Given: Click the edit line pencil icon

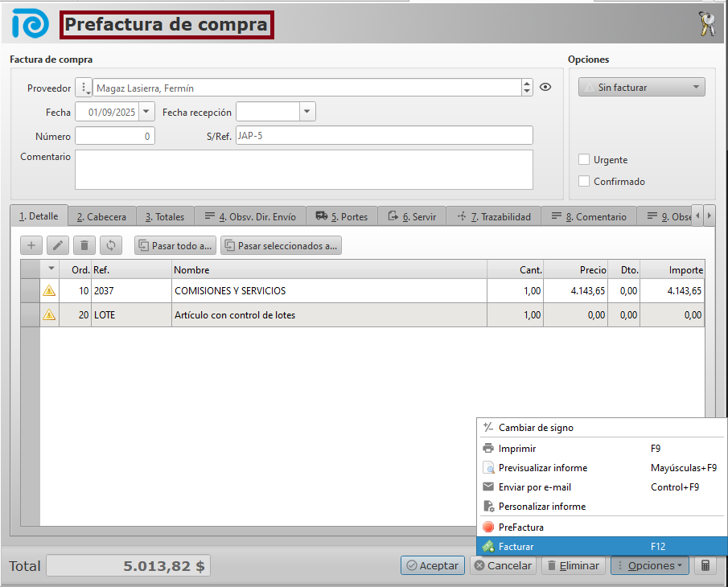Looking at the screenshot, I should coord(57,245).
